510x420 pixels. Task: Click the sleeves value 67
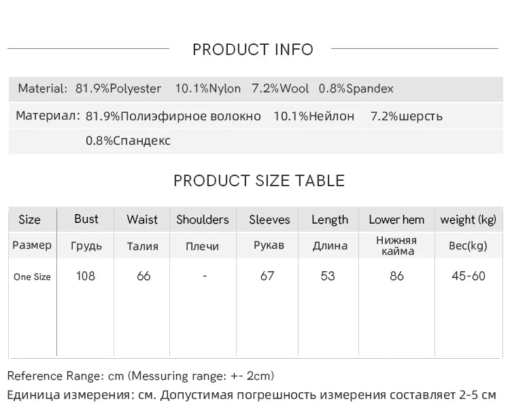(x=267, y=276)
